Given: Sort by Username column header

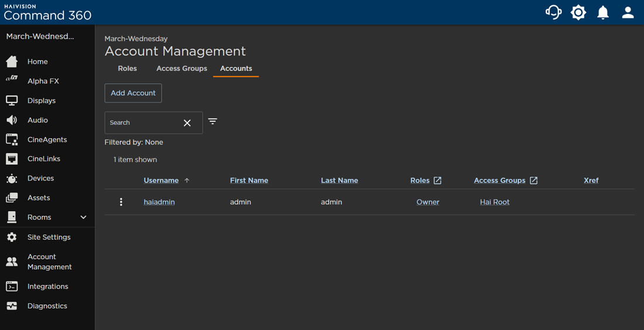Looking at the screenshot, I should click(161, 181).
